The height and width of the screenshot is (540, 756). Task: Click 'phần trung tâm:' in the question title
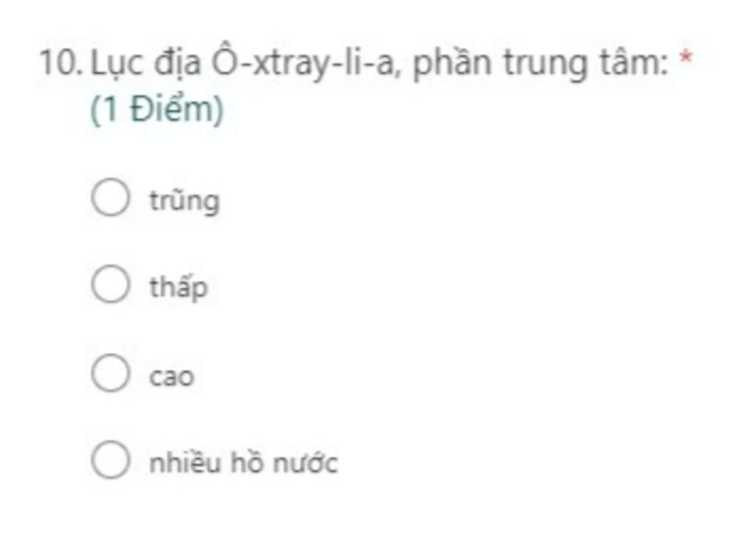(540, 64)
